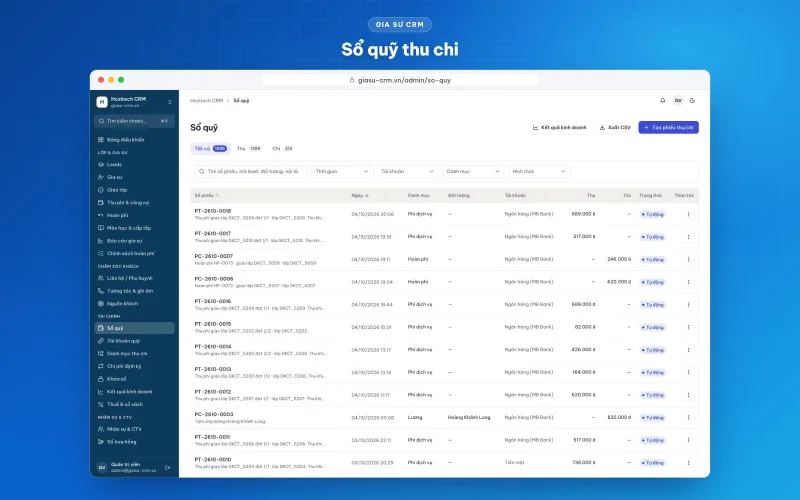The image size is (800, 500).
Task: Open actions menu for PT-2610-0014
Action: pos(688,350)
